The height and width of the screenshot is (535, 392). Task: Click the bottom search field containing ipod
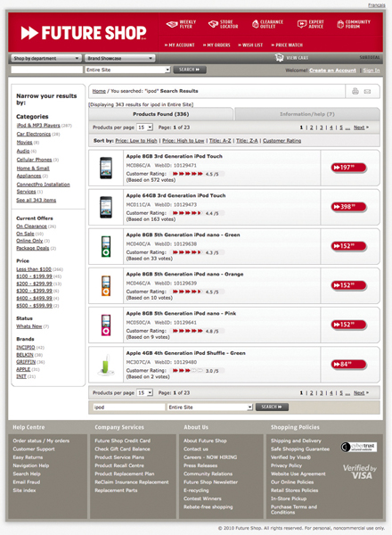(129, 407)
